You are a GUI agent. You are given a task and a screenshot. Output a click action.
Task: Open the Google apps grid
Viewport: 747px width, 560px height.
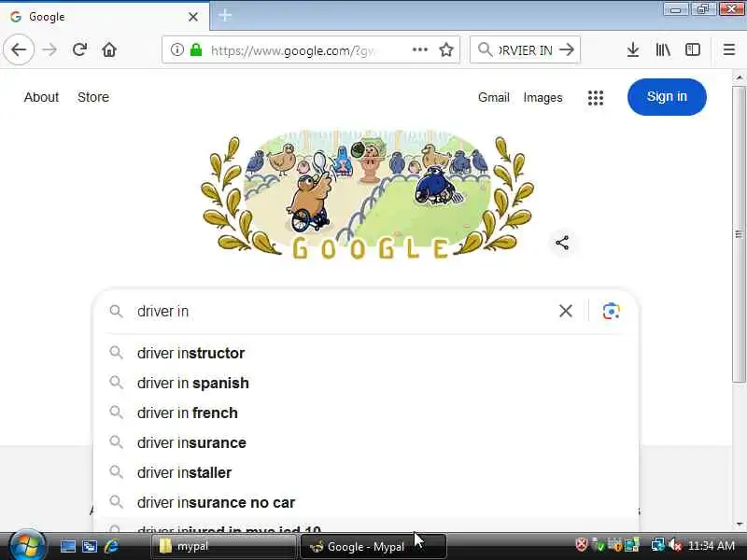click(x=596, y=98)
